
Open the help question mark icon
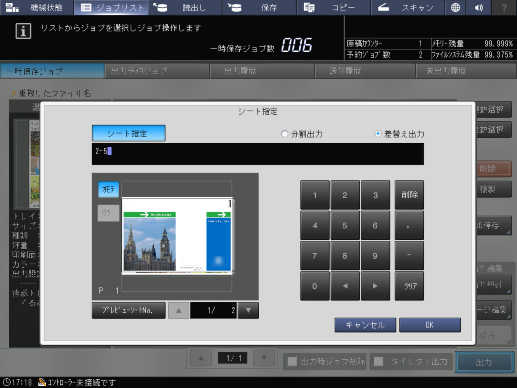(x=504, y=7)
